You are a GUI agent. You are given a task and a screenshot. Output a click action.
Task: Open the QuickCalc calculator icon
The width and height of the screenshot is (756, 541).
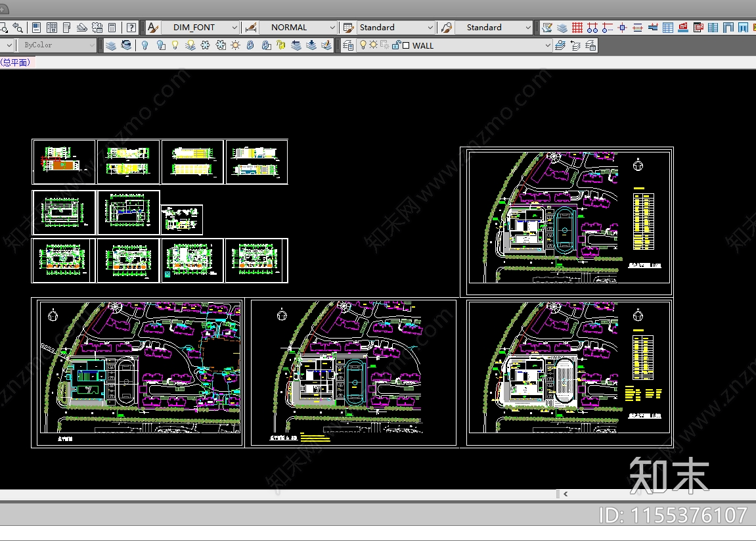(x=112, y=28)
